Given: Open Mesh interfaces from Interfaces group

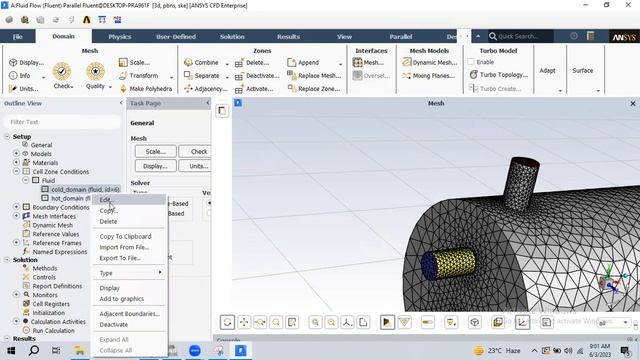Looking at the screenshot, I should point(368,62).
